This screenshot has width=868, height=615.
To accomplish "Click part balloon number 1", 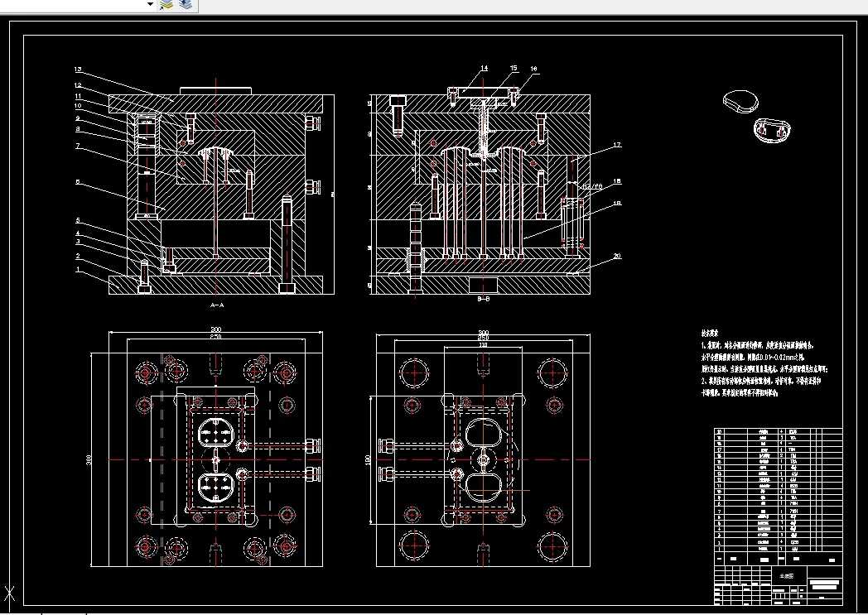I will click(78, 270).
